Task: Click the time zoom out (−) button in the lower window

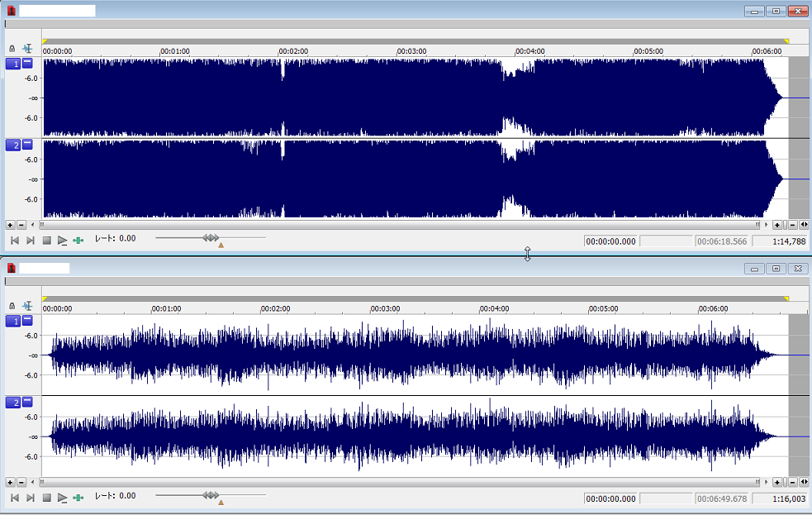Action: pos(792,483)
